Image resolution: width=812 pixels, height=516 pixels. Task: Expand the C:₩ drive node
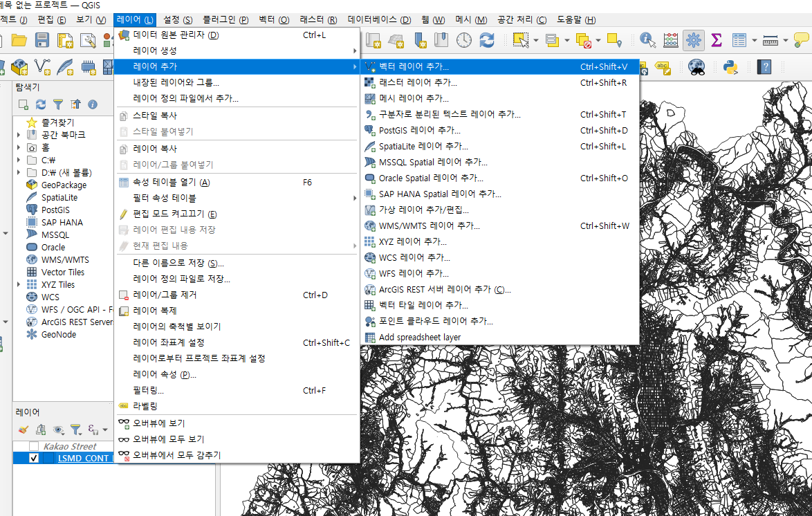(x=19, y=160)
